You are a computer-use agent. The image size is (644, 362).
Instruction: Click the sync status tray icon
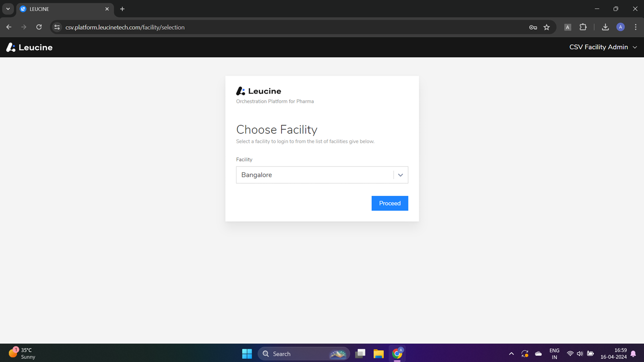tap(525, 354)
